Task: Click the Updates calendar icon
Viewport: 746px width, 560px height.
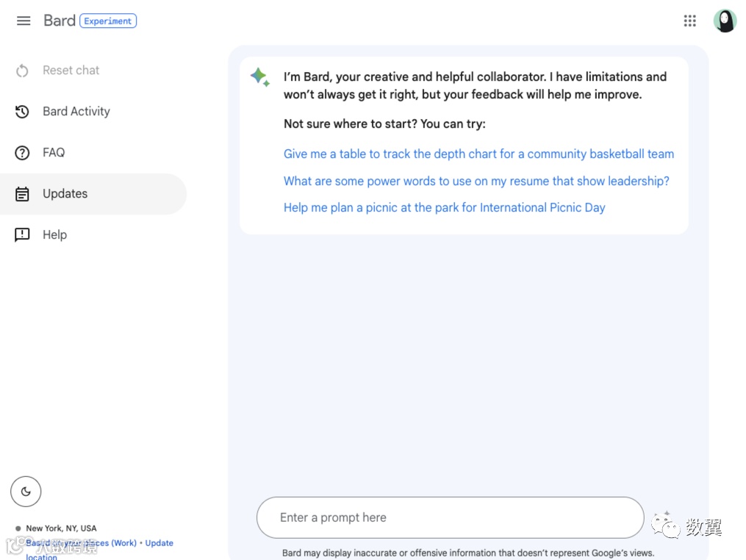Action: point(22,194)
